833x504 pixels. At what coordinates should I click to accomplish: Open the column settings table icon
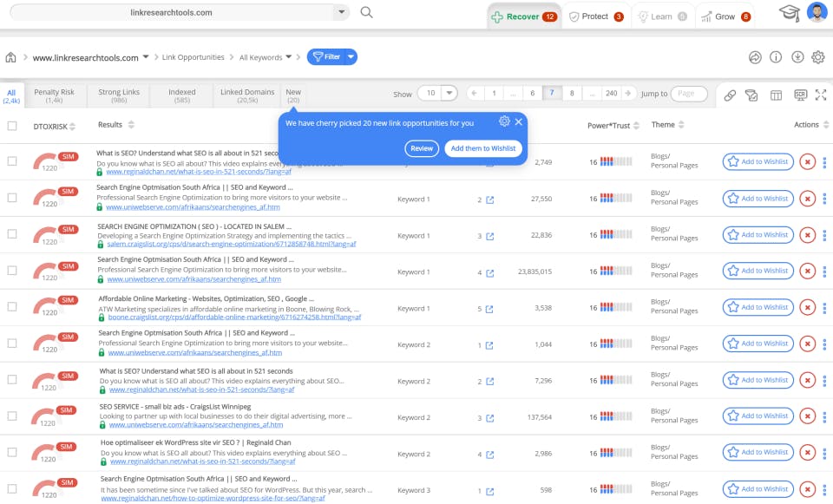point(775,95)
